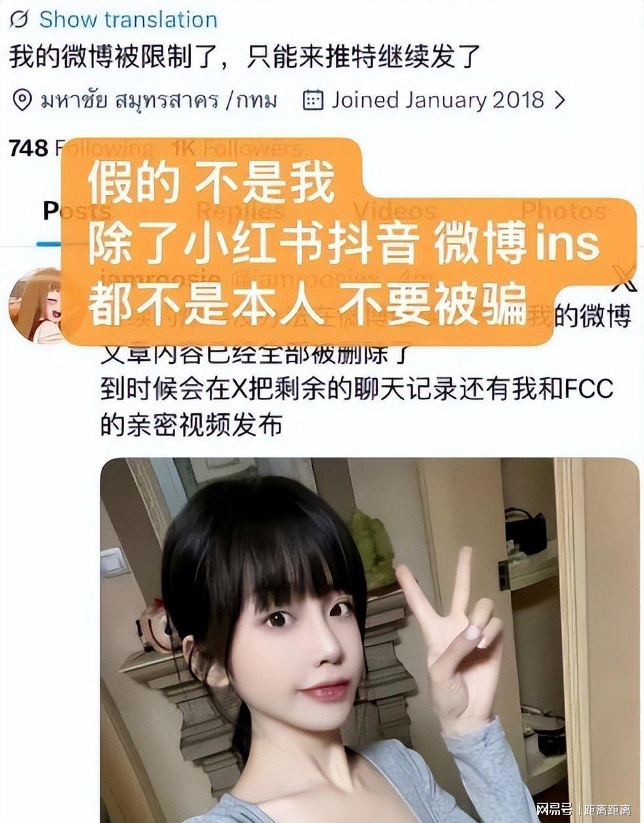
Task: Open the Photos tab
Action: click(x=563, y=211)
